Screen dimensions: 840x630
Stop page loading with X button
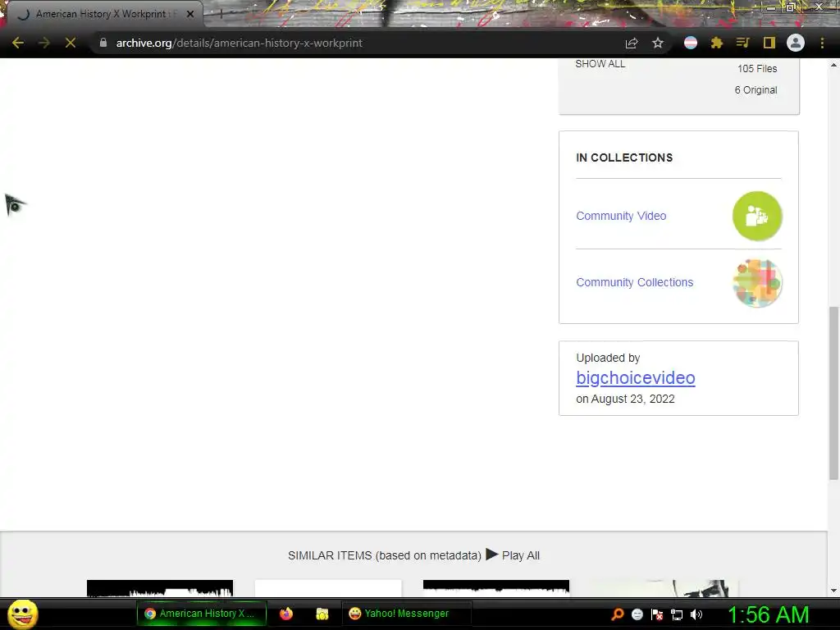pyautogui.click(x=71, y=43)
